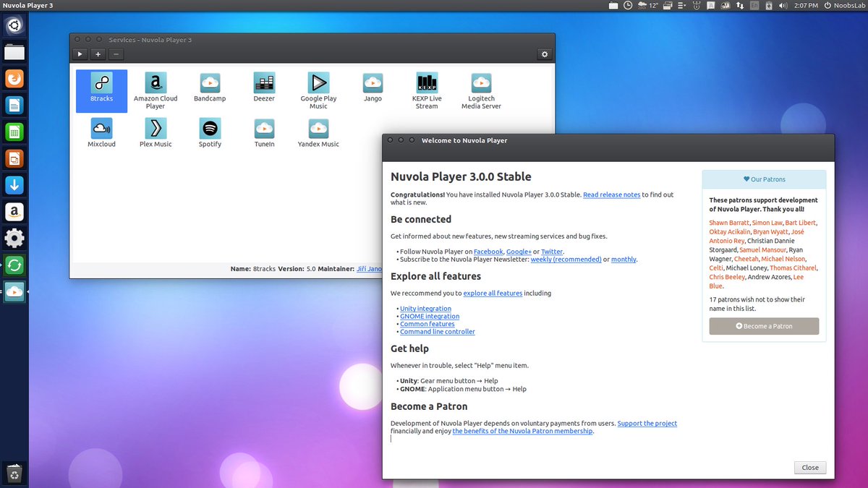Screen dimensions: 868x488
Task: Select the Amazon Cloud Player service
Action: pyautogui.click(x=156, y=91)
